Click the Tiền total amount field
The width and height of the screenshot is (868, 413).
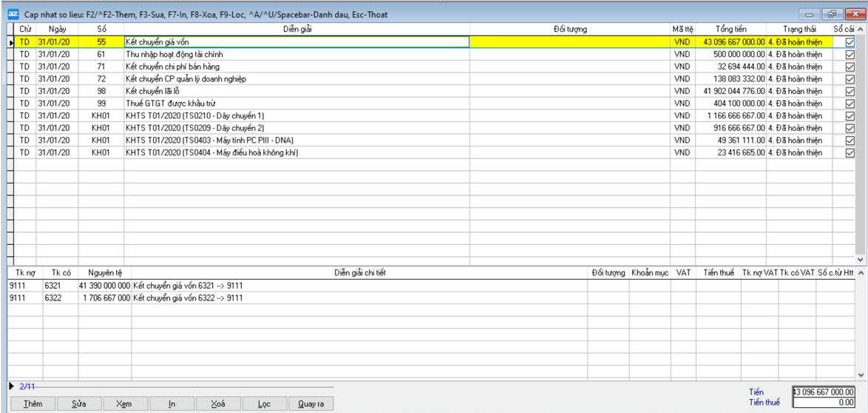824,392
